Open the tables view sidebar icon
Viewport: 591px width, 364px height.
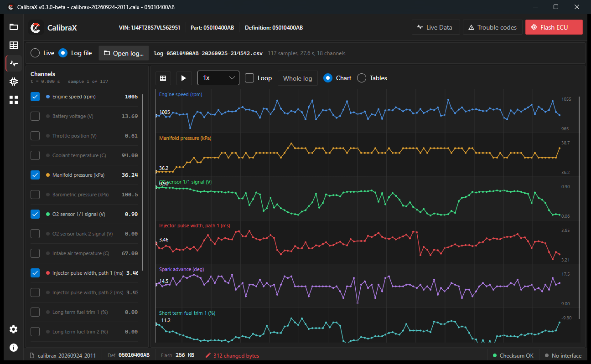(x=14, y=45)
